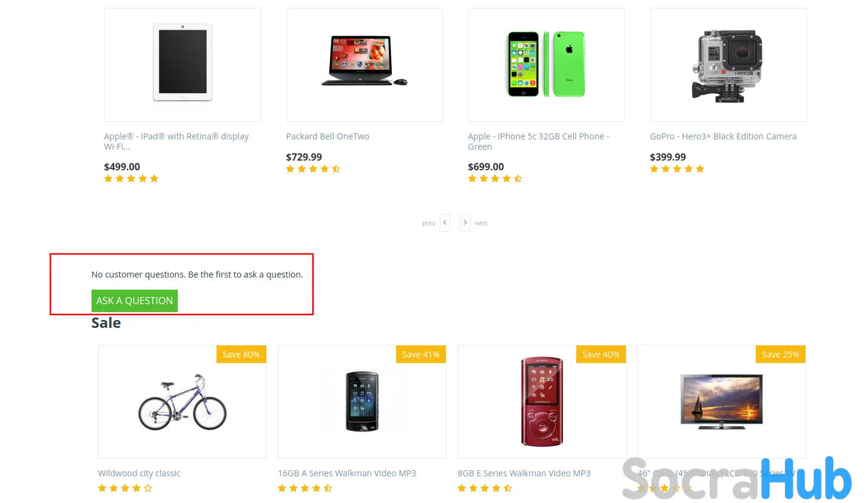
Task: Click the green iPhone 5c image
Action: [546, 64]
